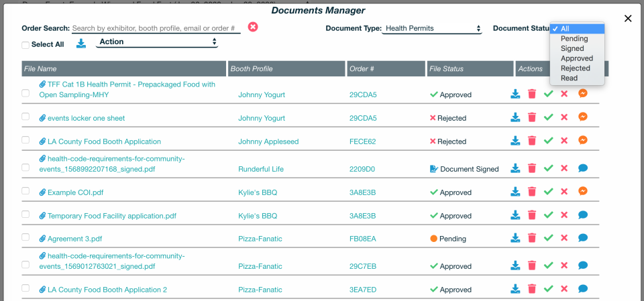Image resolution: width=644 pixels, height=301 pixels.
Task: Select Signed in Document Status list
Action: pos(572,48)
